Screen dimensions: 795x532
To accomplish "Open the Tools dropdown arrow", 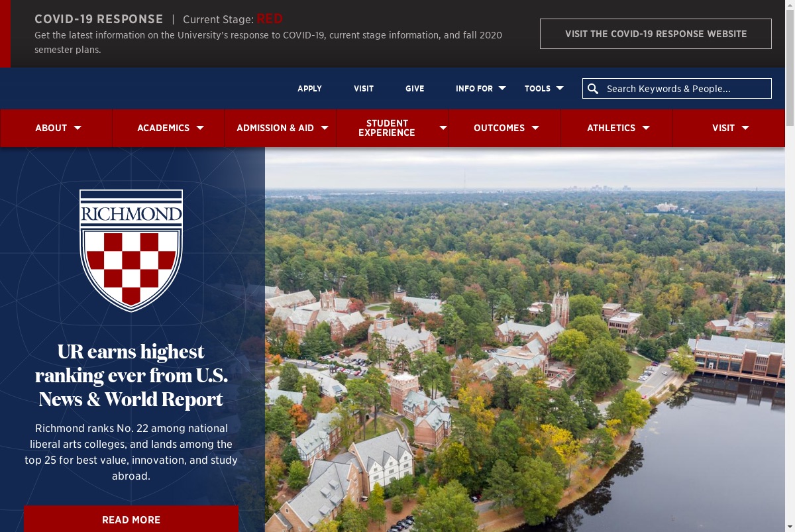I will tap(560, 88).
